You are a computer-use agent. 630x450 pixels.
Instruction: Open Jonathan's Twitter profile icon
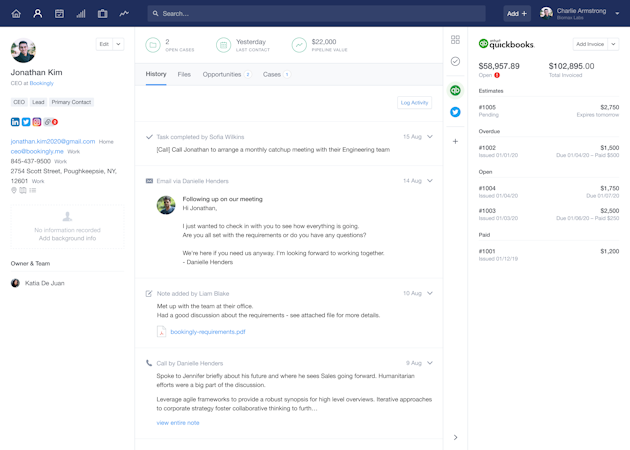(26, 122)
